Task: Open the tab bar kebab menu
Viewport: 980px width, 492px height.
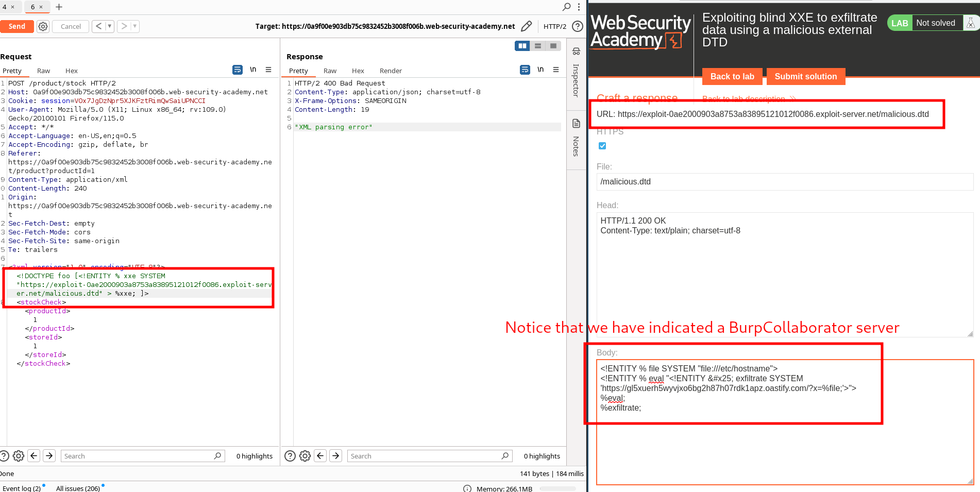Action: 579,7
